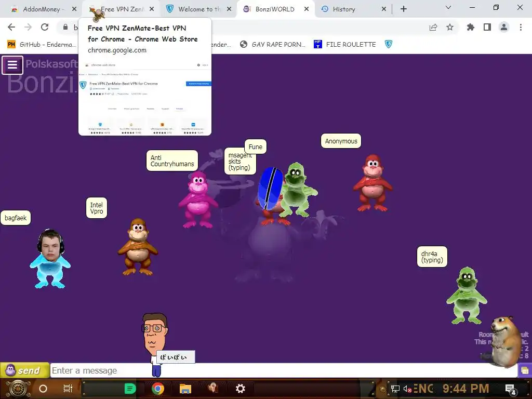Open the shield bookmark icon in bookmarks bar

pos(389,44)
